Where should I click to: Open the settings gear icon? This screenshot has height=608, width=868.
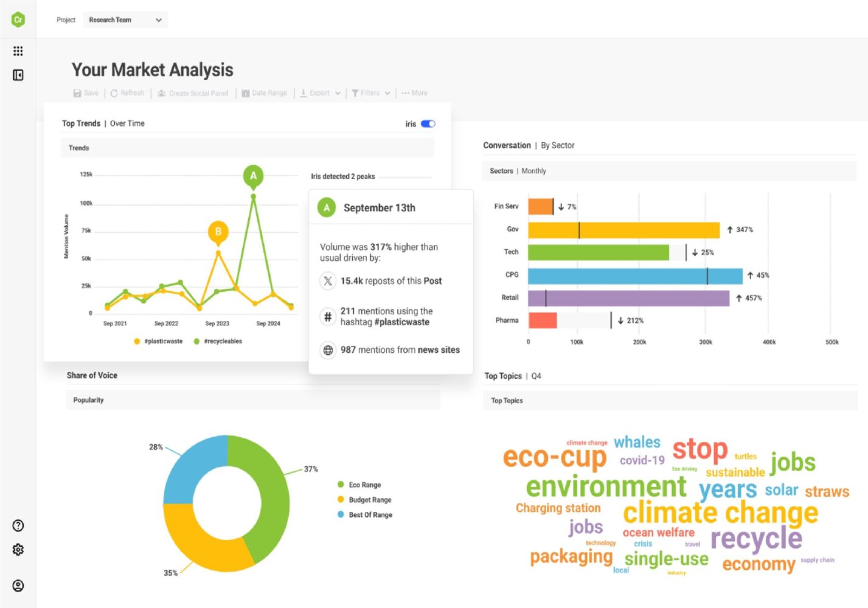[18, 550]
